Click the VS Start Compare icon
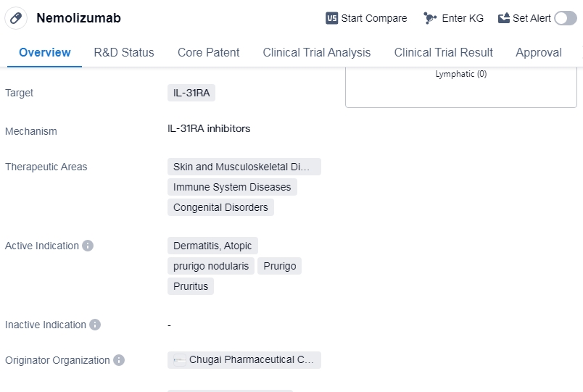 332,18
